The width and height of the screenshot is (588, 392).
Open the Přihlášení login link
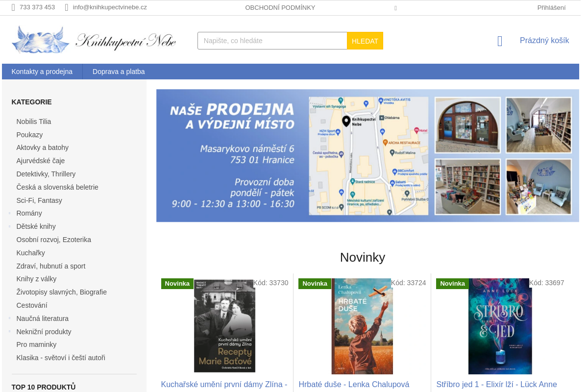tap(551, 7)
